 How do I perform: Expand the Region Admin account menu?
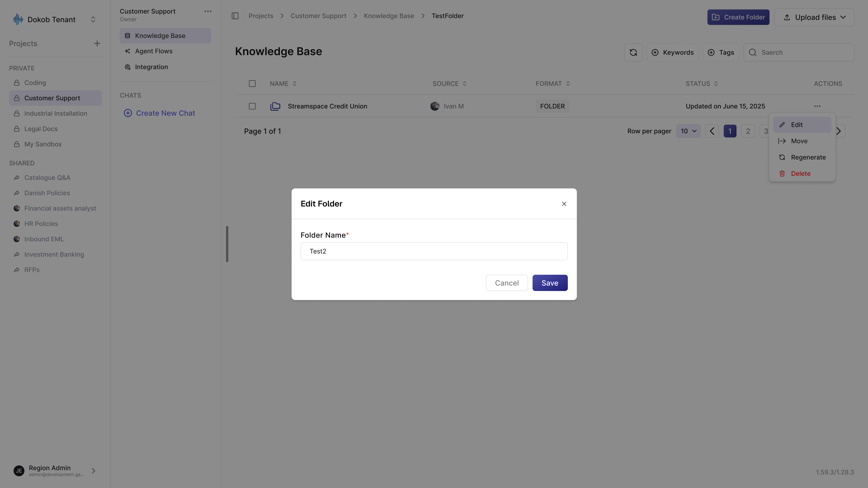tap(94, 471)
